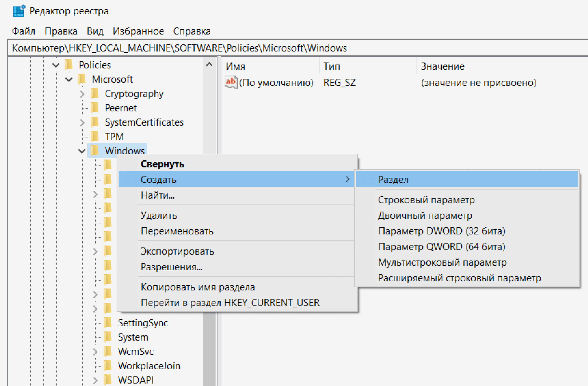588x386 pixels.
Task: Select Создать in context menu
Action: pyautogui.click(x=236, y=179)
